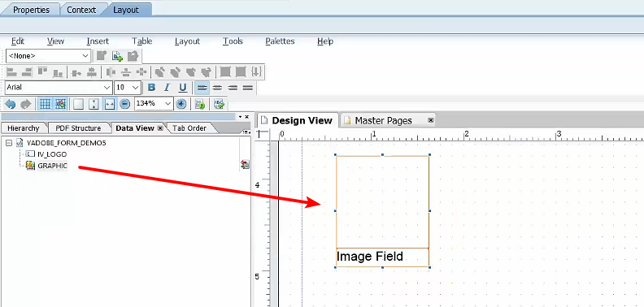This screenshot has width=644, height=307.
Task: Click Bring to Front icon
Action: tap(160, 72)
